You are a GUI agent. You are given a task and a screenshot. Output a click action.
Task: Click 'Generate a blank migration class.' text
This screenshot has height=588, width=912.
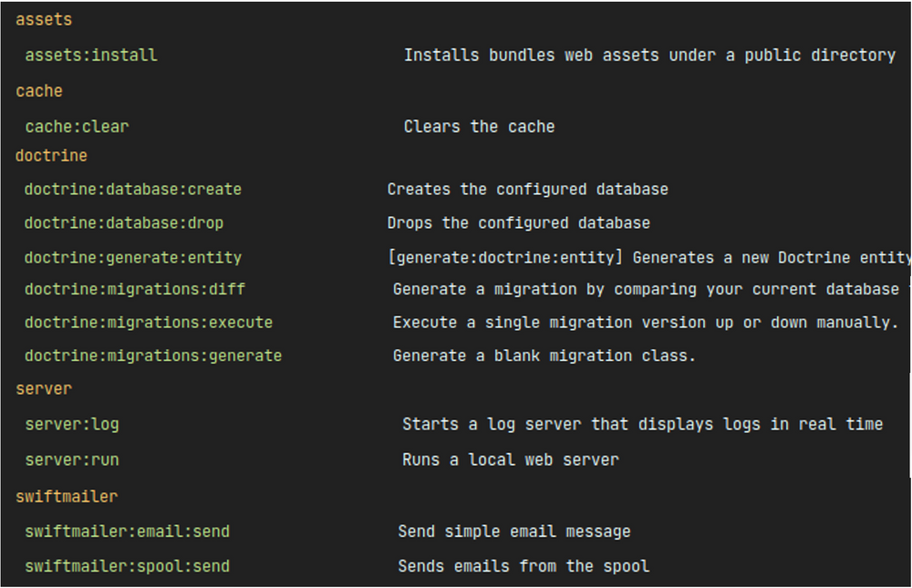544,356
